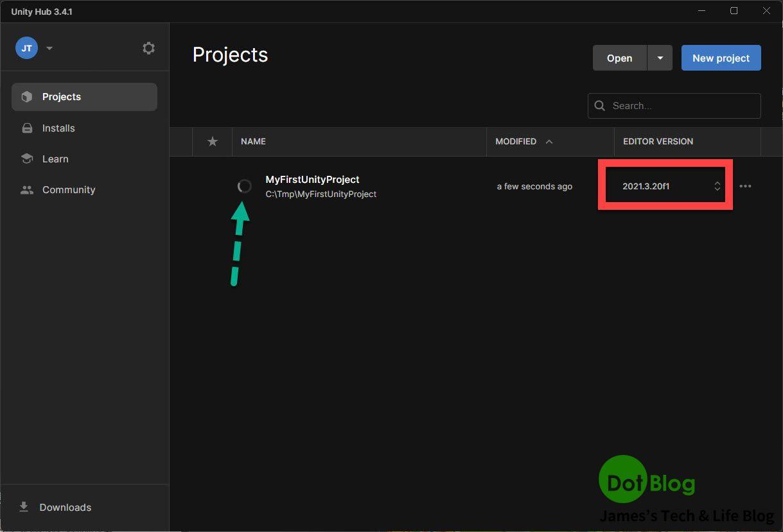Viewport: 783px width, 532px height.
Task: Click the loading spinner beside MyFirstUnityProject
Action: pyautogui.click(x=244, y=186)
